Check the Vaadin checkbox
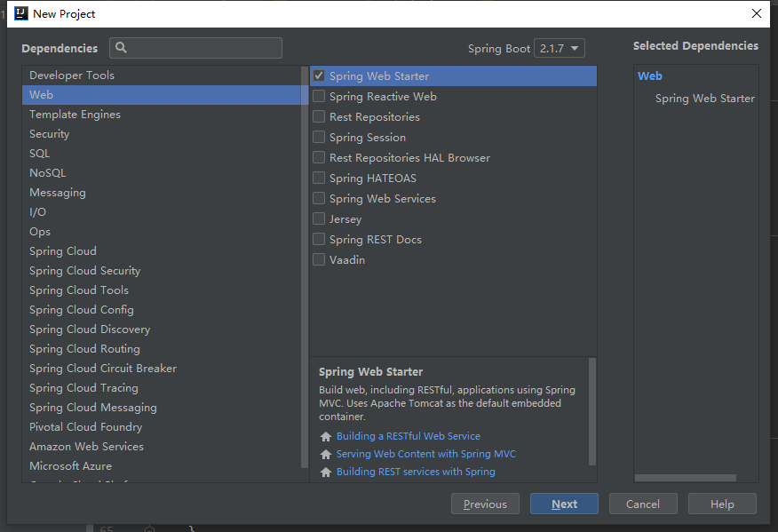Image resolution: width=778 pixels, height=532 pixels. [x=319, y=259]
